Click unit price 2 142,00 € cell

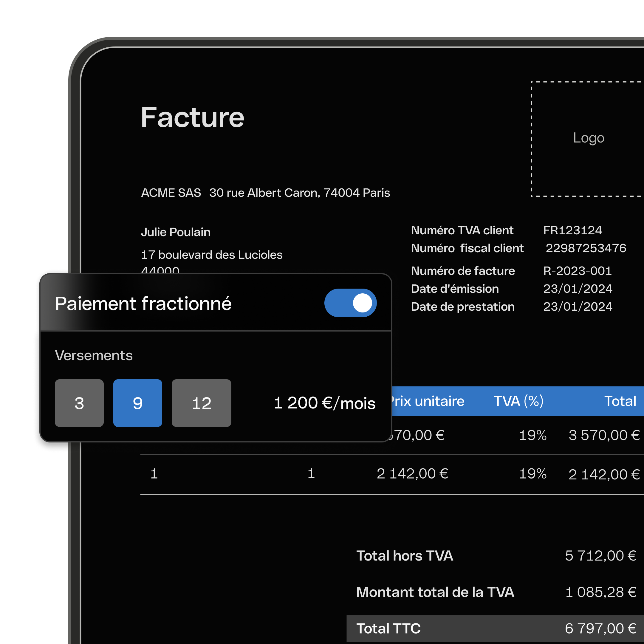[412, 474]
